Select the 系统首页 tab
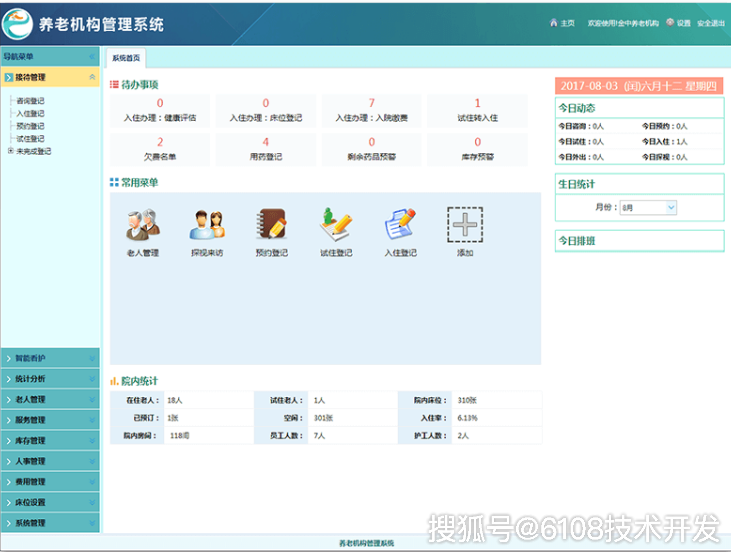Image resolution: width=731 pixels, height=552 pixels. [x=126, y=58]
